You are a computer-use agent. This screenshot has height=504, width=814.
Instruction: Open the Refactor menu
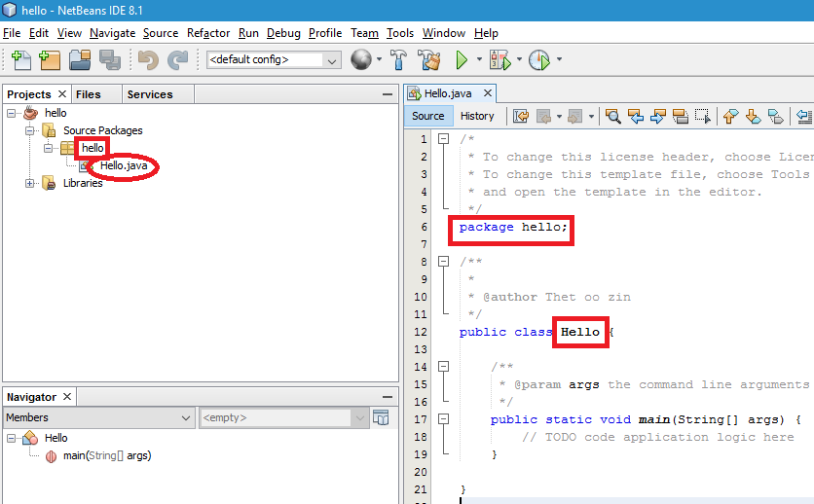click(208, 33)
